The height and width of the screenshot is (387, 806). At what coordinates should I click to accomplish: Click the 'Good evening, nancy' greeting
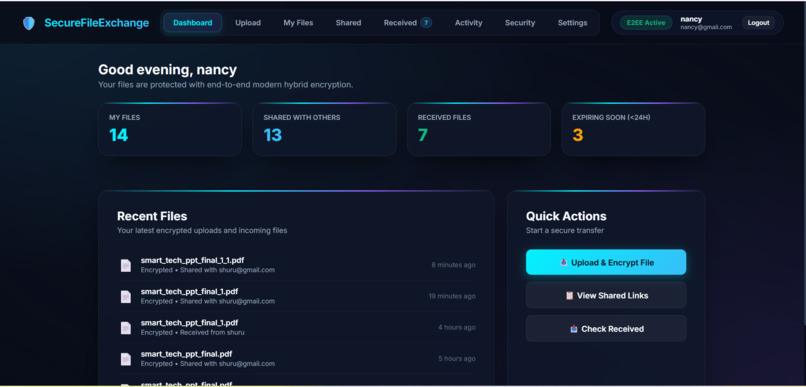pos(168,70)
